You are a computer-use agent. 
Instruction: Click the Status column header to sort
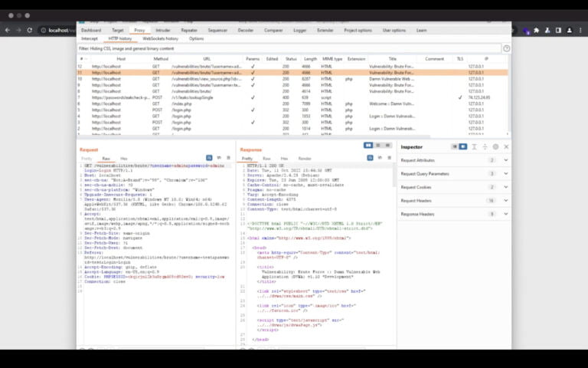[291, 58]
